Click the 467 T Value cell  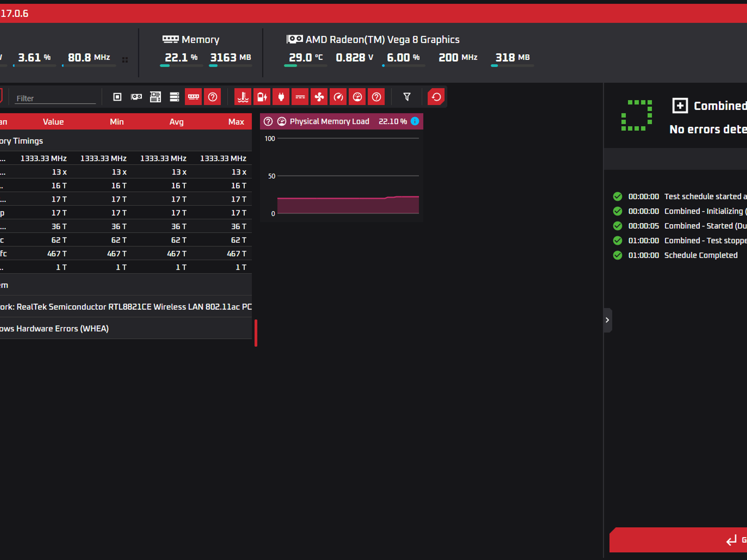57,254
